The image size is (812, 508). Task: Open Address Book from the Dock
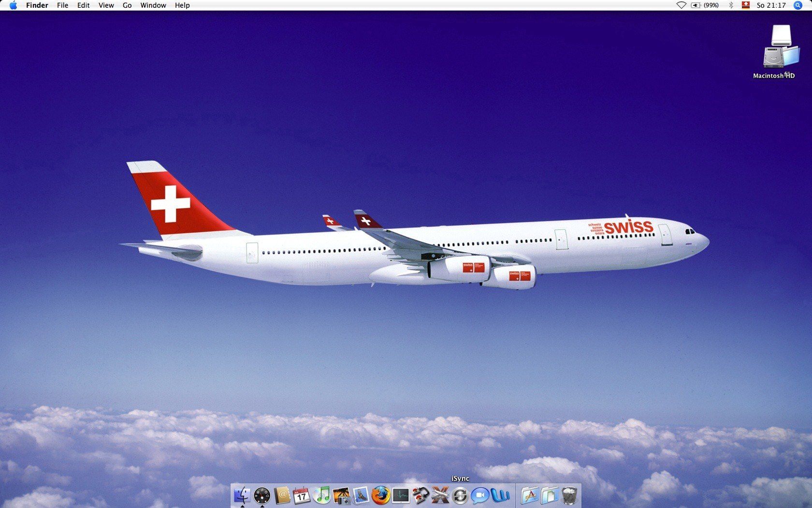(282, 495)
